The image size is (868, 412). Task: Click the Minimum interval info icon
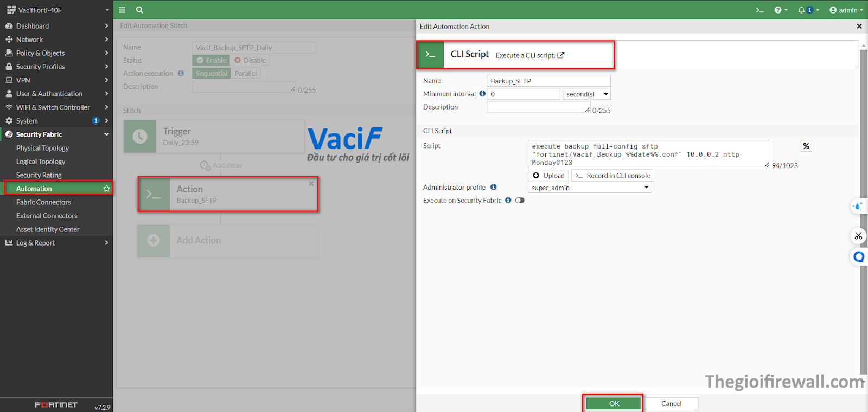[482, 94]
